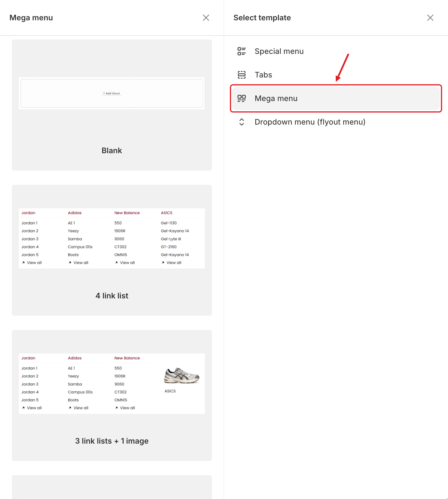Select the Special menu template

(336, 51)
